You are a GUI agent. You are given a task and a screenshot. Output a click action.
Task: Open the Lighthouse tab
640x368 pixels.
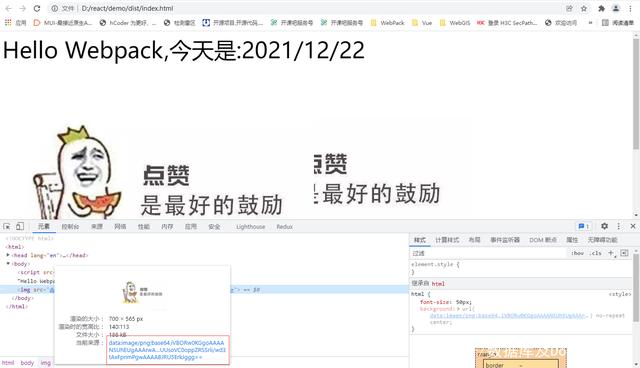point(251,227)
